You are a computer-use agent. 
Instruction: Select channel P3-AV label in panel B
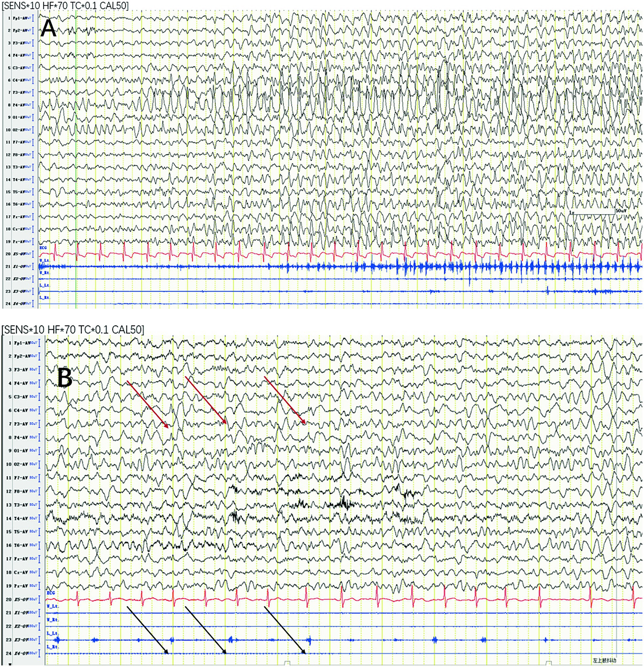point(21,424)
